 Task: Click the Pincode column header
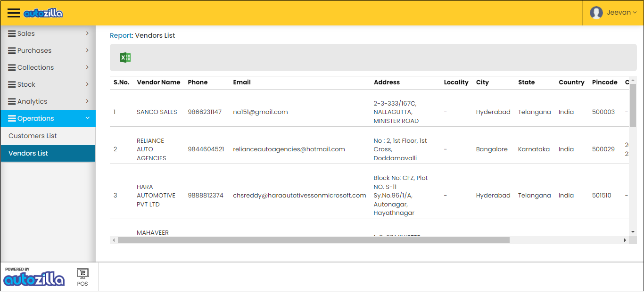(604, 82)
